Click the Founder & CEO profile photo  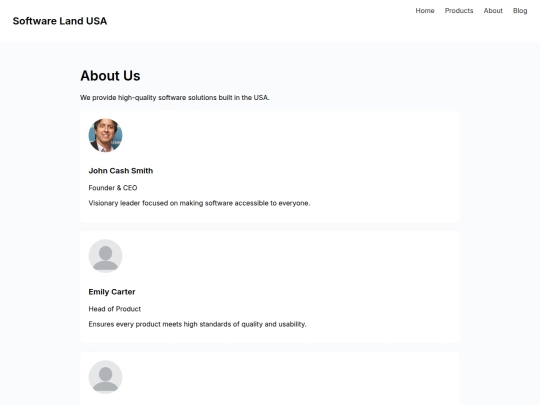[x=105, y=135]
